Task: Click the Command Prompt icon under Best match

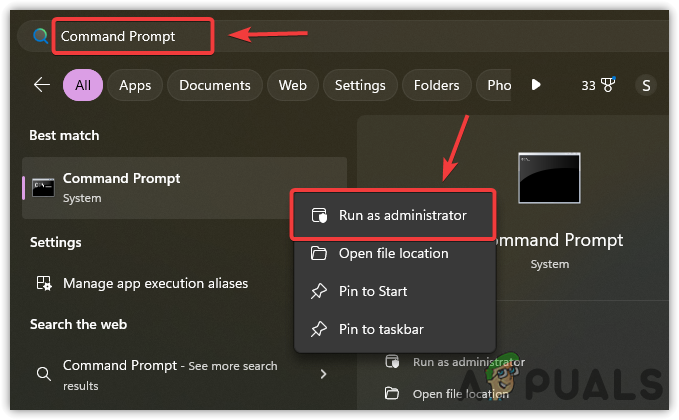Action: tap(43, 187)
